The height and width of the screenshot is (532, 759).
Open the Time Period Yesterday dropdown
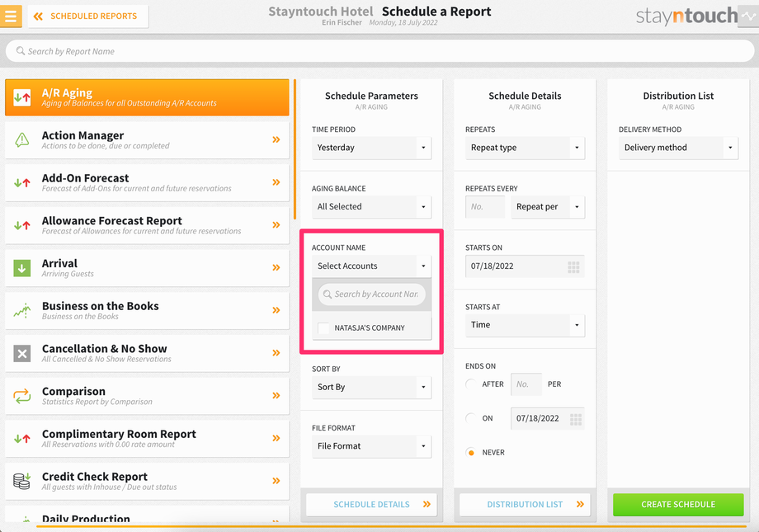point(371,148)
